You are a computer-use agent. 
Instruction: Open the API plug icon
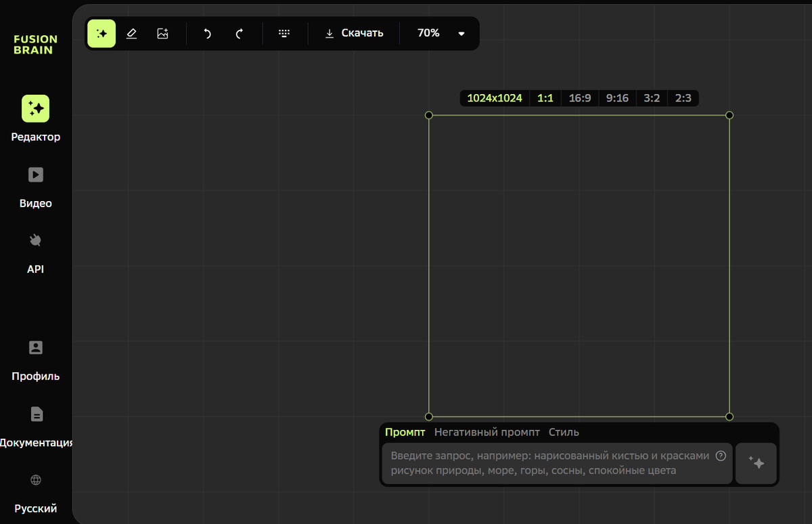pyautogui.click(x=36, y=240)
